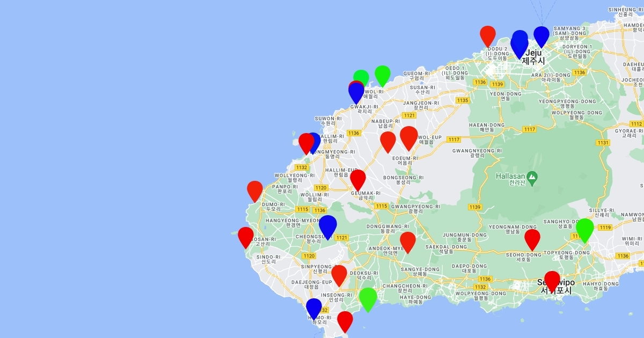Click the Hallasan mountain peak icon

point(531,175)
